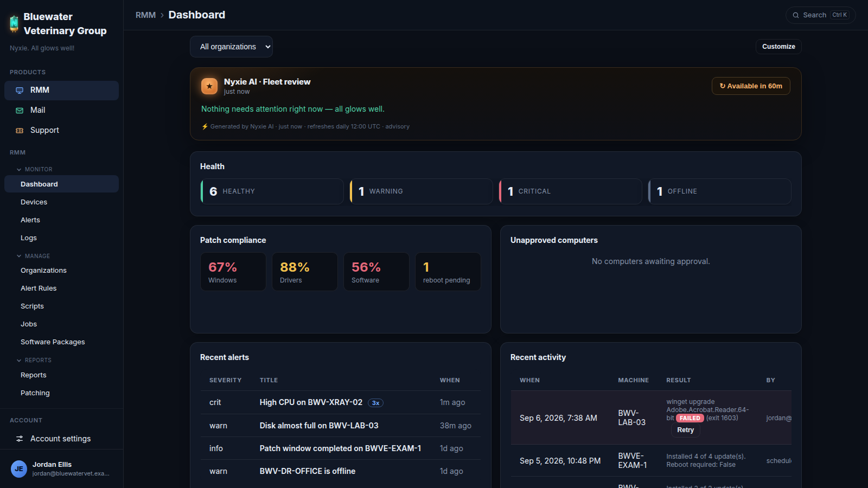The image size is (868, 488).
Task: Click the Customize button
Action: (778, 47)
